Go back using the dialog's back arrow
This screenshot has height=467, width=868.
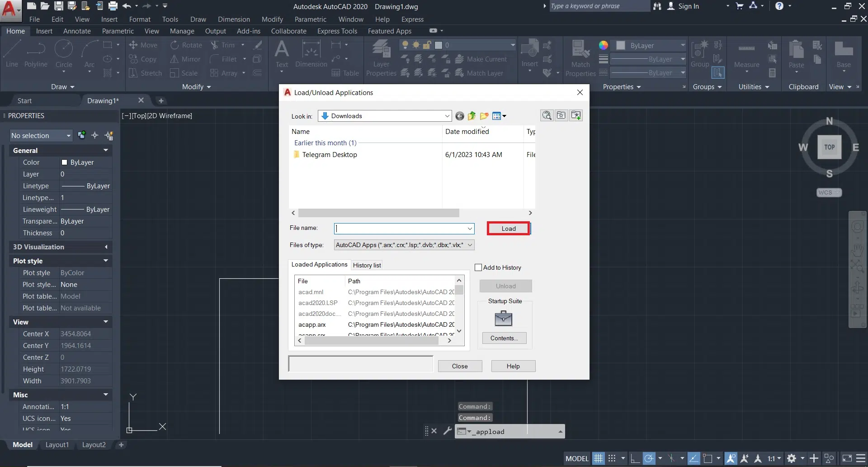tap(460, 116)
